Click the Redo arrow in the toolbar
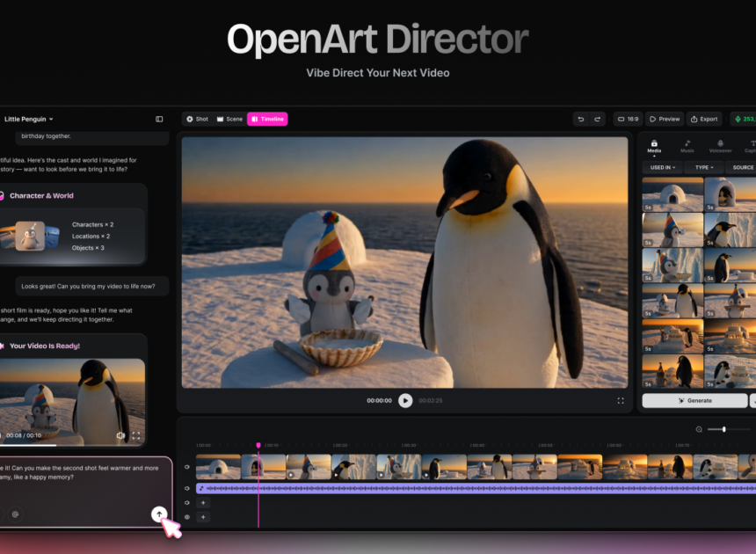Image resolution: width=756 pixels, height=554 pixels. 598,119
